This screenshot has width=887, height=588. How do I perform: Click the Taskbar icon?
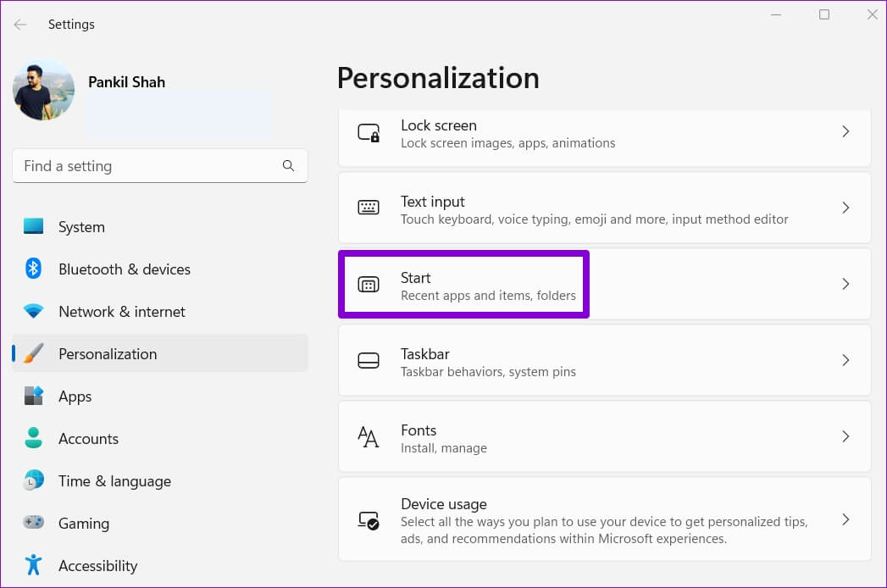point(369,360)
